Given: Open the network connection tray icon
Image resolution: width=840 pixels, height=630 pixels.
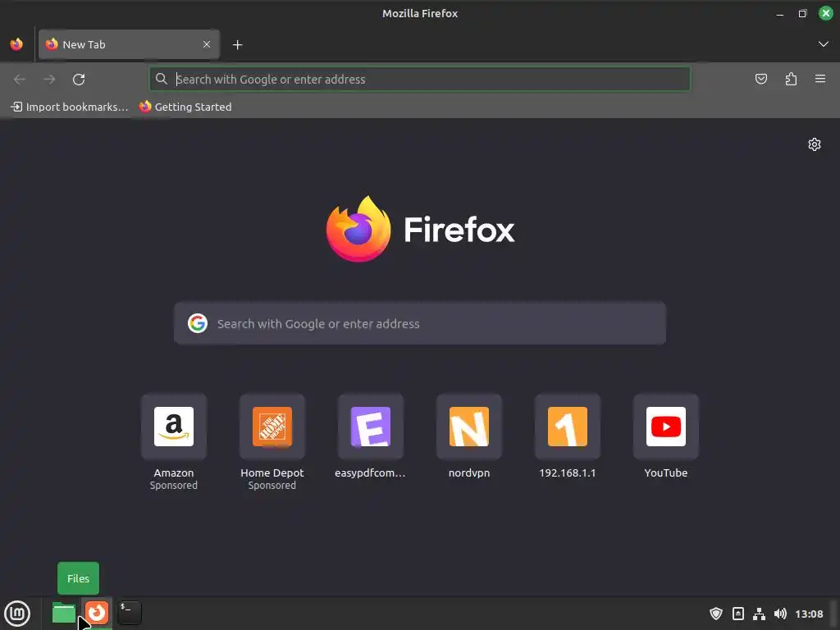Looking at the screenshot, I should (759, 614).
